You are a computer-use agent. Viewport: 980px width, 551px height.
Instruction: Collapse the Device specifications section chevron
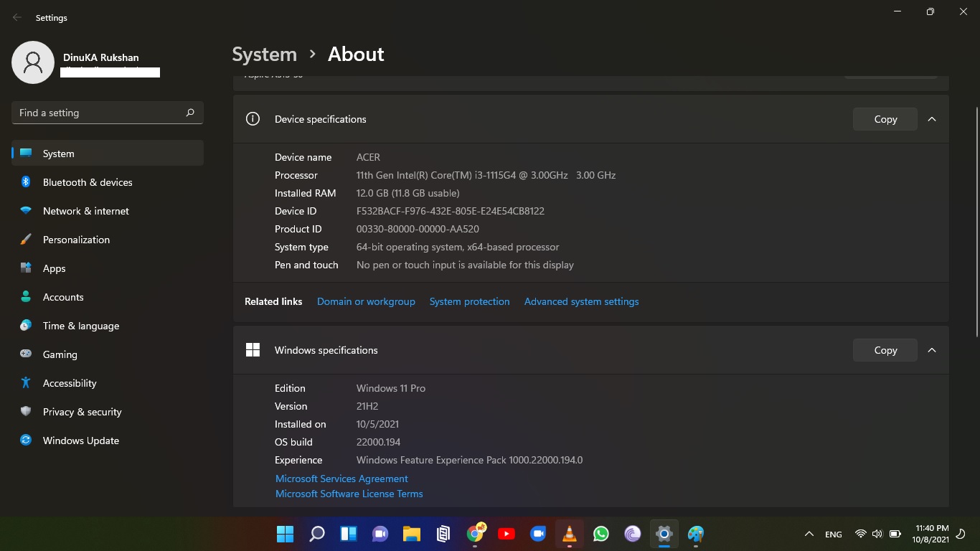[932, 119]
